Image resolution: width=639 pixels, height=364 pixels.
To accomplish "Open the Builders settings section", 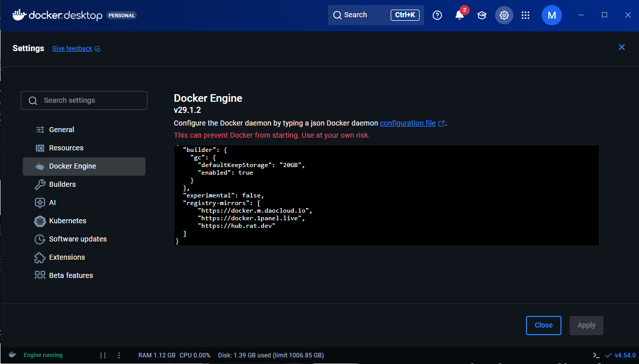I will pyautogui.click(x=84, y=184).
